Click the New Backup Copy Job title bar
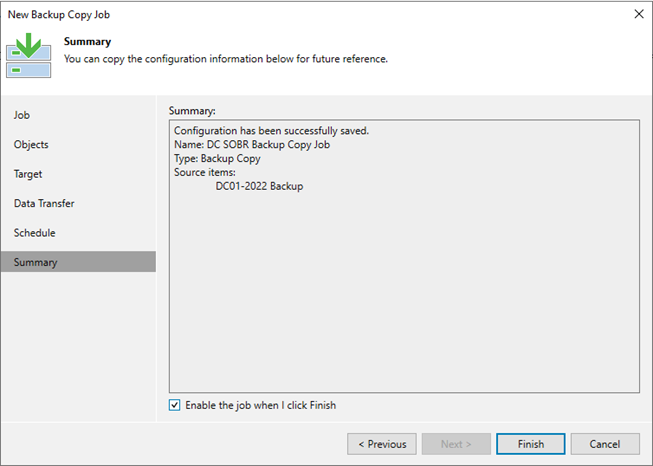Screen dimensions: 653x466 300,14
